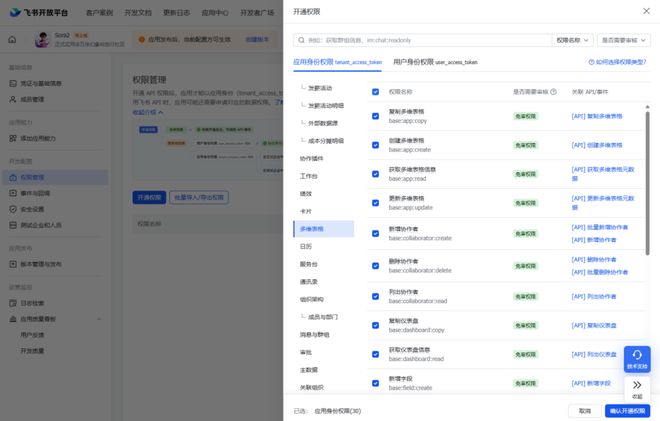The image size is (660, 421).
Task: Open the 是否需要审核 filter dropdown
Action: click(623, 40)
